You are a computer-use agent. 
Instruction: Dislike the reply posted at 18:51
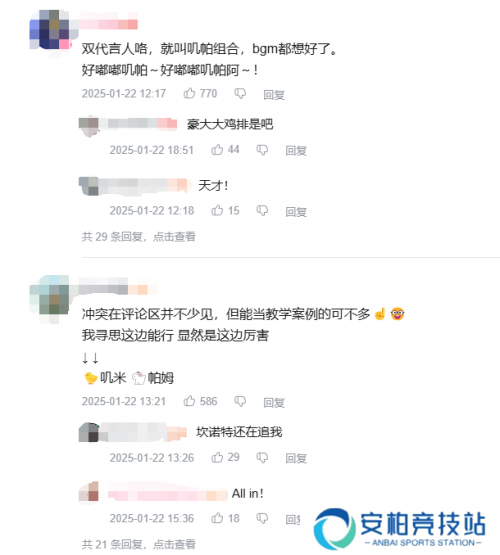262,150
